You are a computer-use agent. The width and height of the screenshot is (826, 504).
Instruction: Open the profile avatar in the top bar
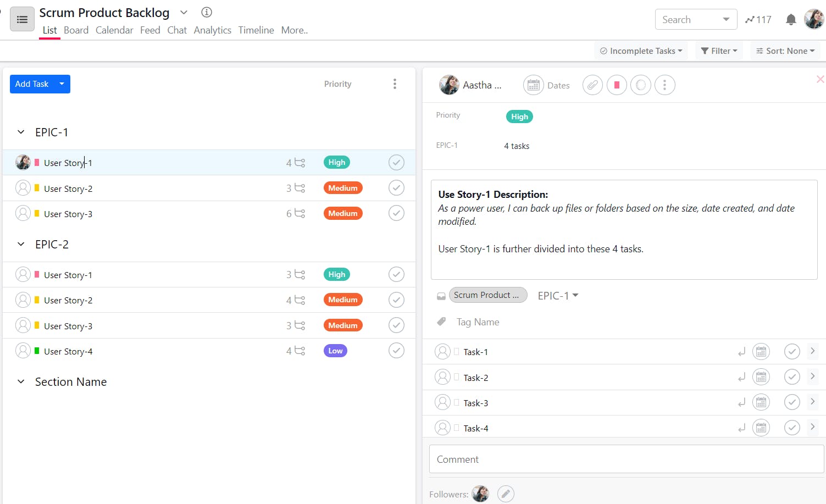click(x=814, y=19)
